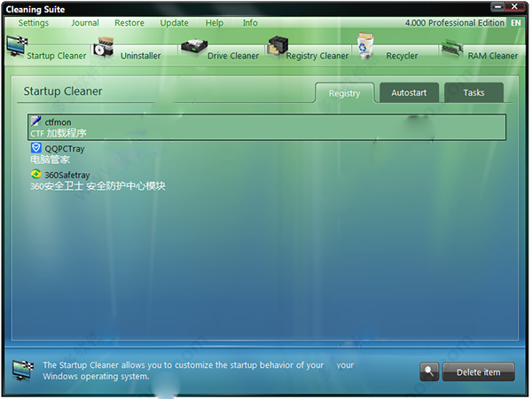Screen dimensions: 532x399
Task: Click the 4.000 Professional Edition label
Action: [454, 23]
